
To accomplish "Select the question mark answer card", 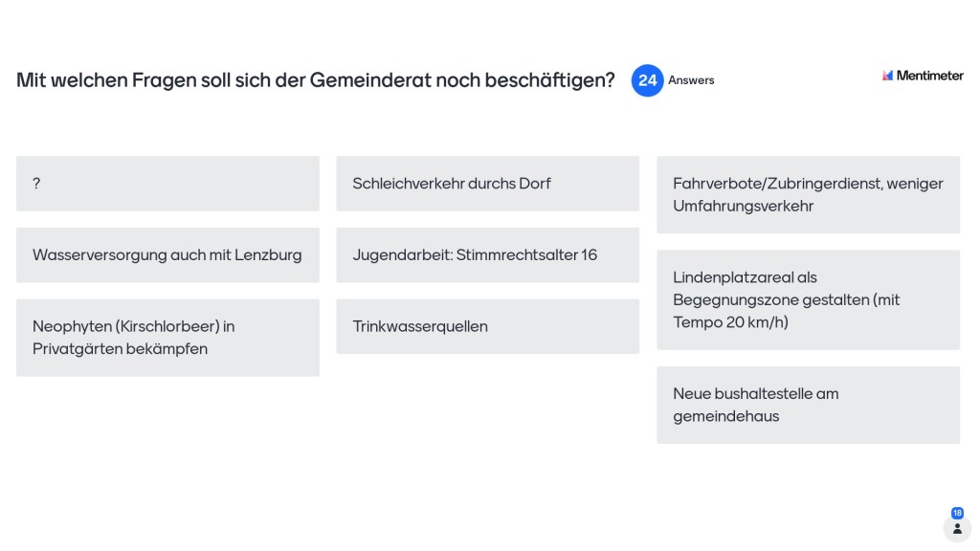I will click(x=167, y=184).
